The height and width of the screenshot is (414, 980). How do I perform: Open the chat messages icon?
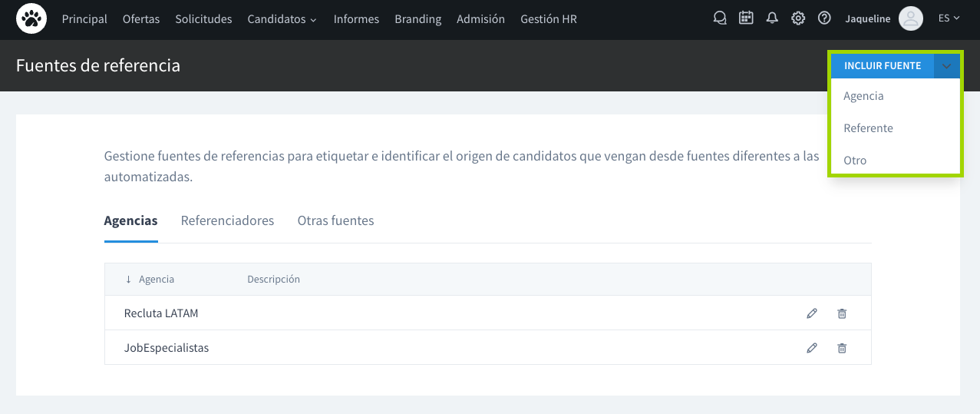(720, 18)
